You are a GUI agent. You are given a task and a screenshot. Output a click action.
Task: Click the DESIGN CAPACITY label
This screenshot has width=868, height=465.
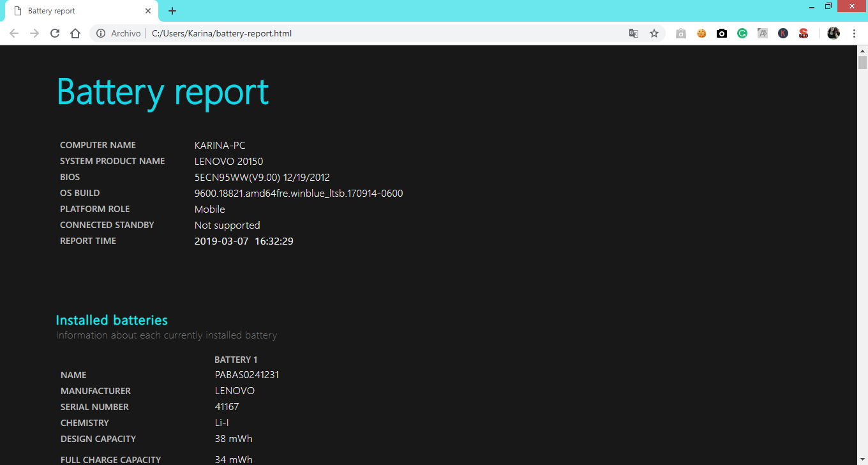(98, 439)
